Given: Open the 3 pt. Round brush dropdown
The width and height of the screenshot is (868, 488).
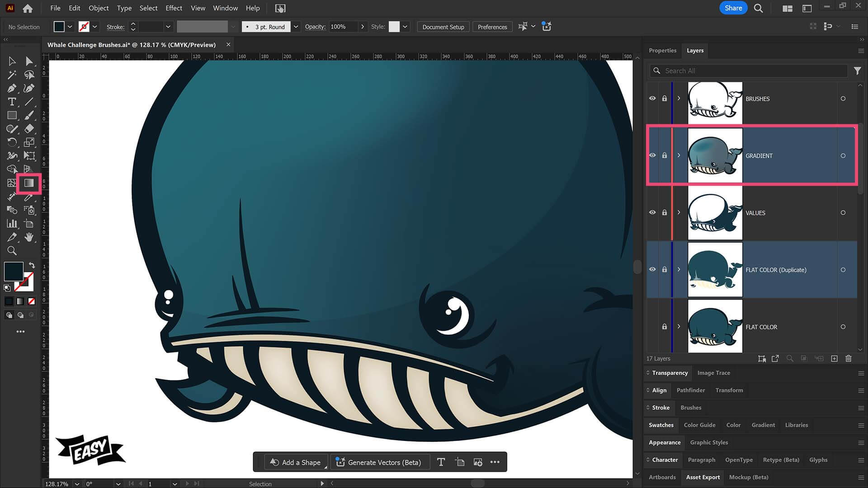Looking at the screenshot, I should (x=296, y=27).
